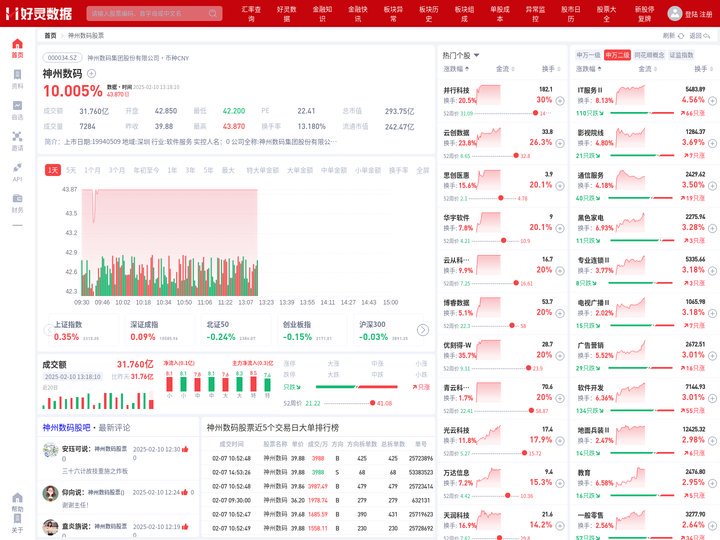Sort sector list by 金流

tap(647, 69)
